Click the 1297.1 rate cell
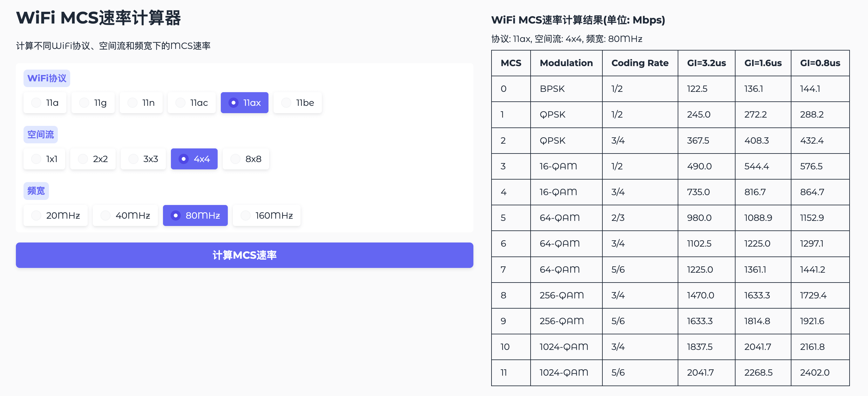This screenshot has height=396, width=868. [820, 244]
